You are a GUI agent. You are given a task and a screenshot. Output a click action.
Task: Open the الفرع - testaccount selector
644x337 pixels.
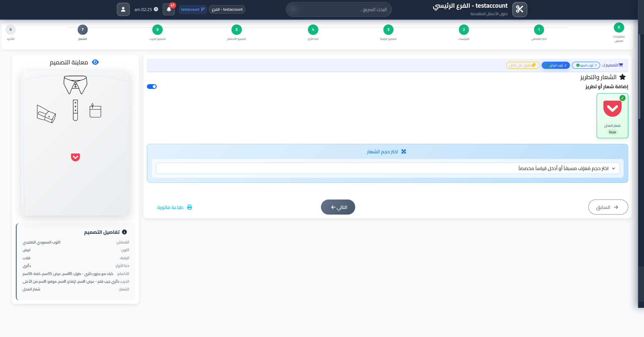coord(227,9)
